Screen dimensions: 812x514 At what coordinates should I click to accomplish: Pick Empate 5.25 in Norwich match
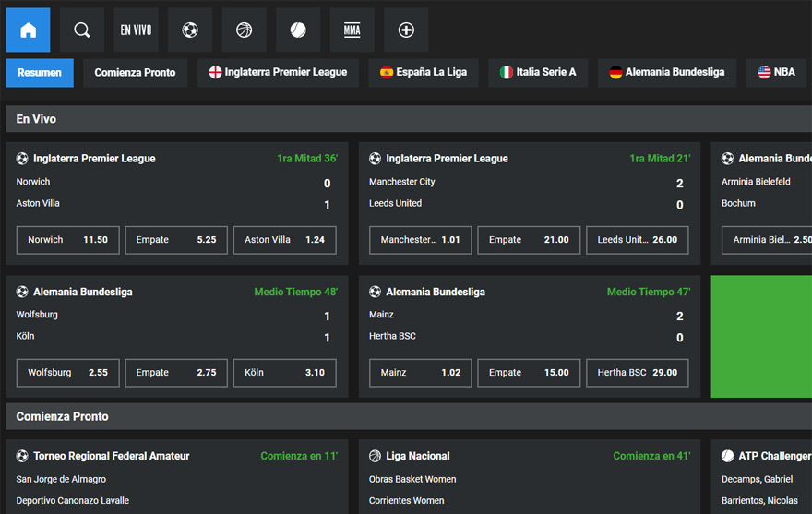(175, 240)
